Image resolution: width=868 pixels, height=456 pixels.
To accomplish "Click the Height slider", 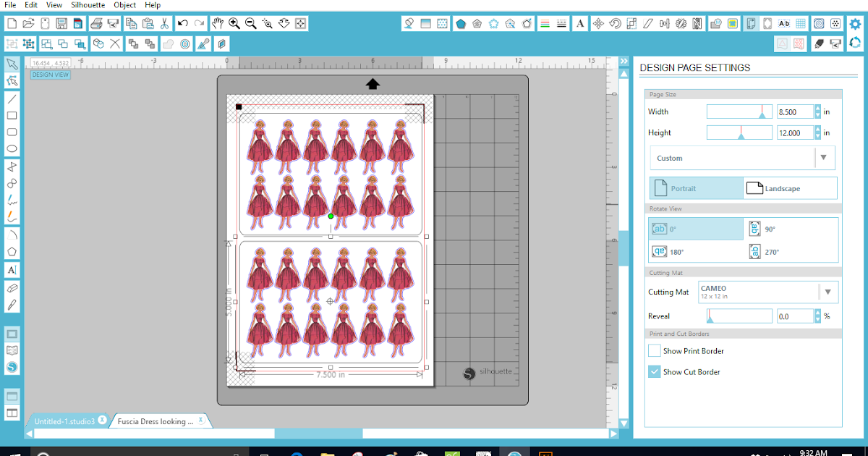I will tap(739, 132).
